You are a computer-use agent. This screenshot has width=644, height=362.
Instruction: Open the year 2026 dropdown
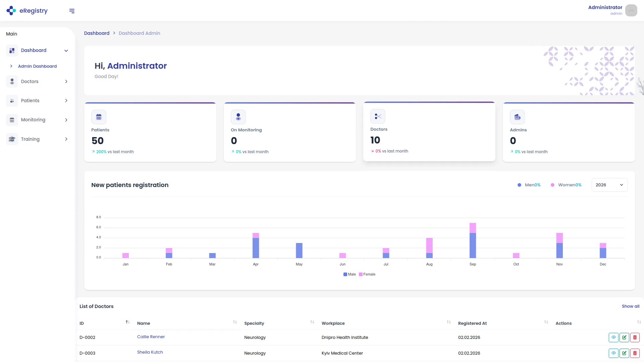609,185
